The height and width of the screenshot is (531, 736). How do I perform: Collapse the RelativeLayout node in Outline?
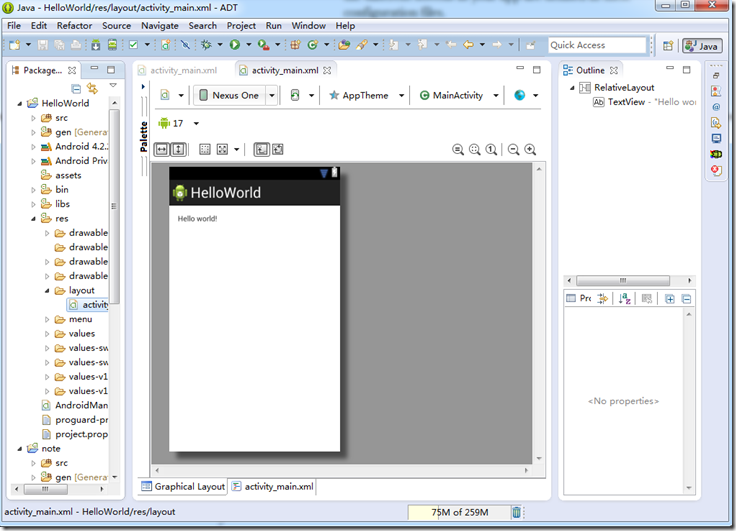pos(572,88)
